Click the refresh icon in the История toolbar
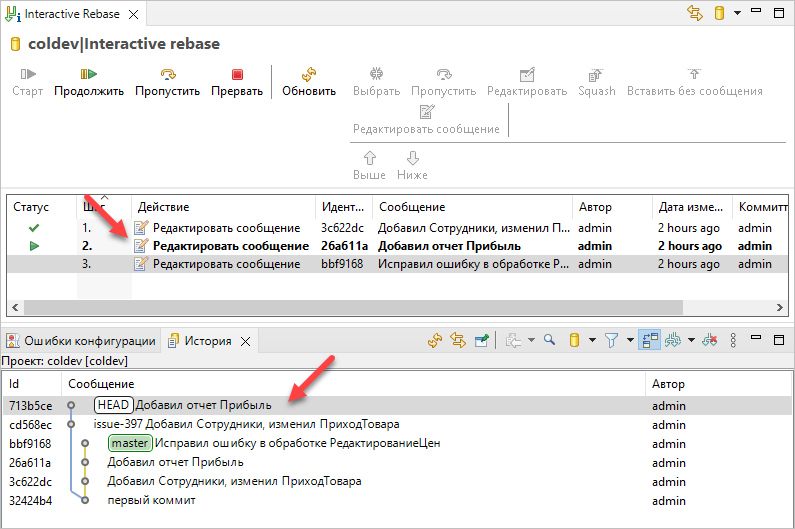This screenshot has height=529, width=795. pyautogui.click(x=435, y=341)
